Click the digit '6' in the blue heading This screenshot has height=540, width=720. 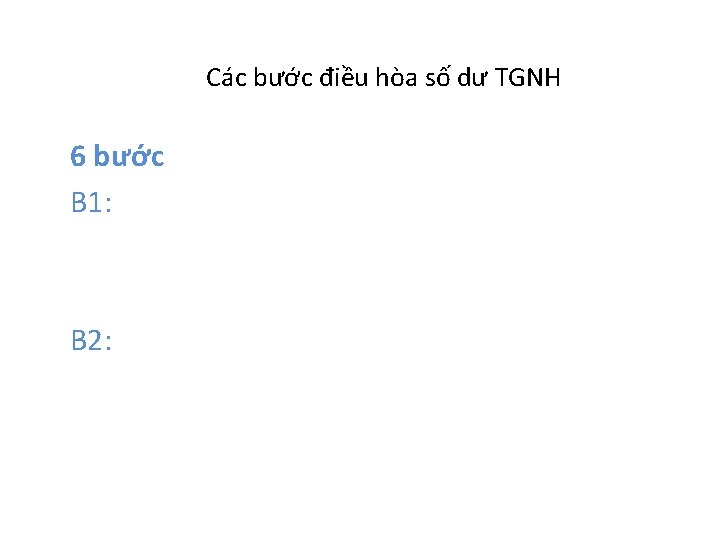pos(78,156)
